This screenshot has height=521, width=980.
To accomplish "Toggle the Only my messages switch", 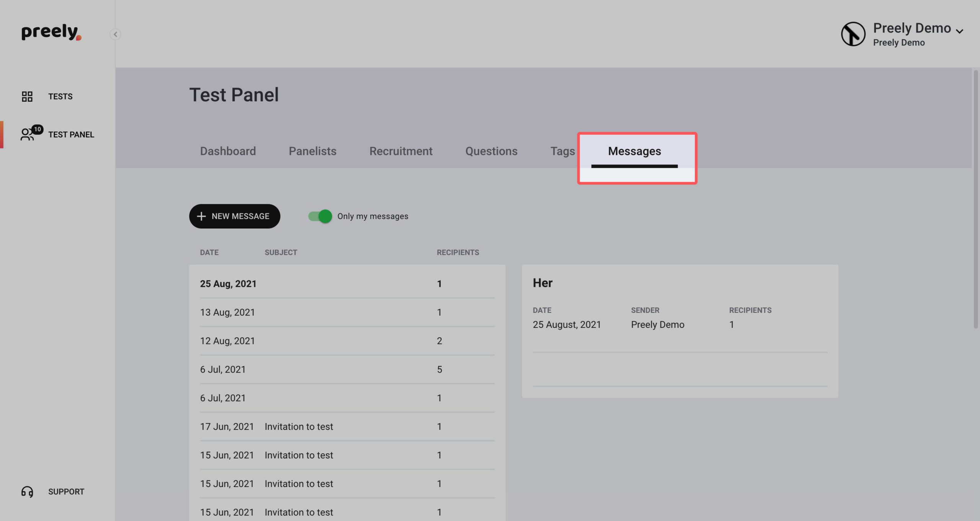I will click(x=320, y=216).
